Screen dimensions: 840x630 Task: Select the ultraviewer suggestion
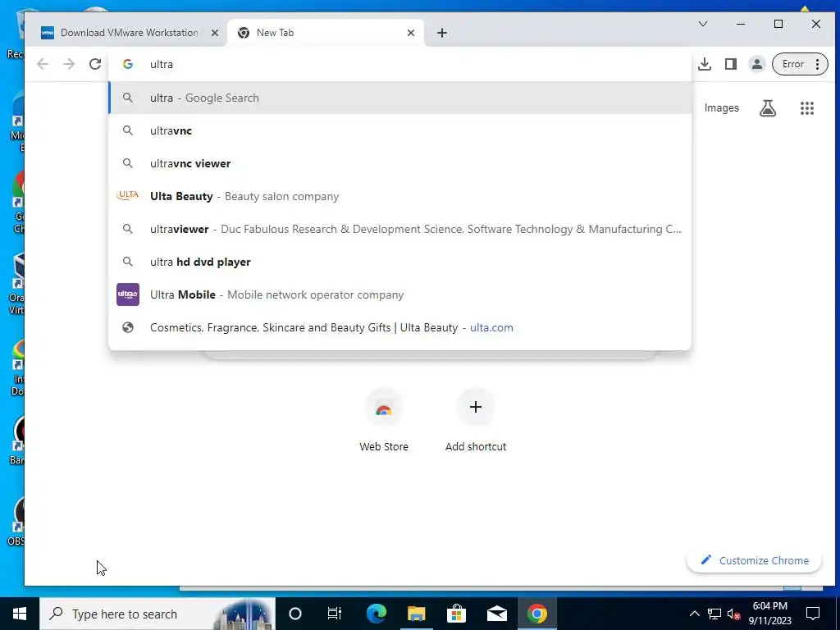[399, 230]
